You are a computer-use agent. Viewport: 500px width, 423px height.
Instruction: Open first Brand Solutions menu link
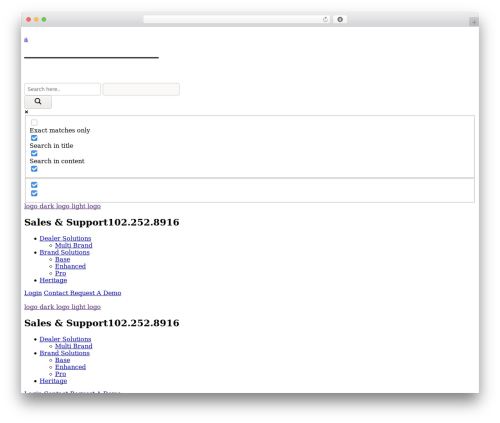tap(65, 252)
